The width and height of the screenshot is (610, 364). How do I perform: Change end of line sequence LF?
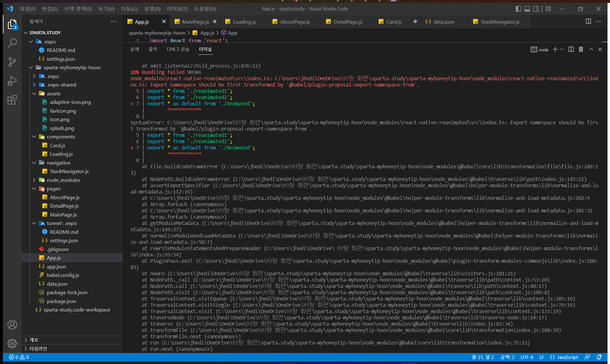(x=542, y=357)
